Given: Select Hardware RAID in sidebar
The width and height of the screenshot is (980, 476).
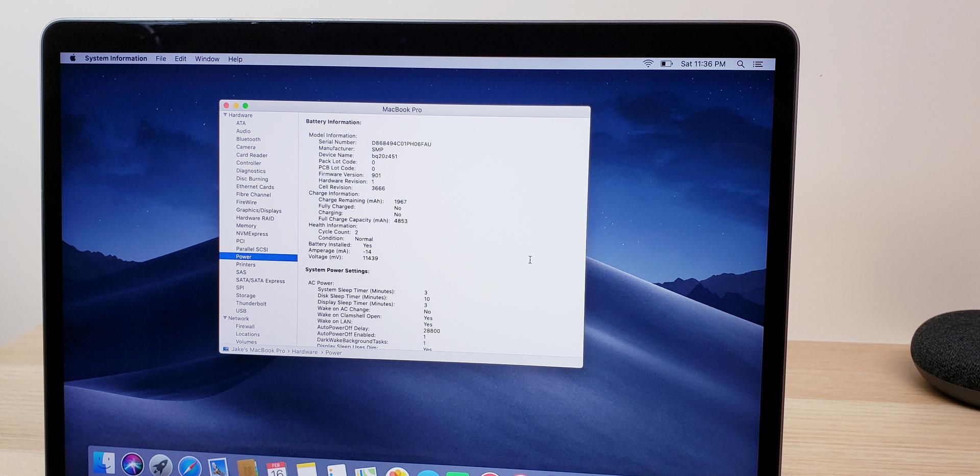Looking at the screenshot, I should pyautogui.click(x=255, y=218).
